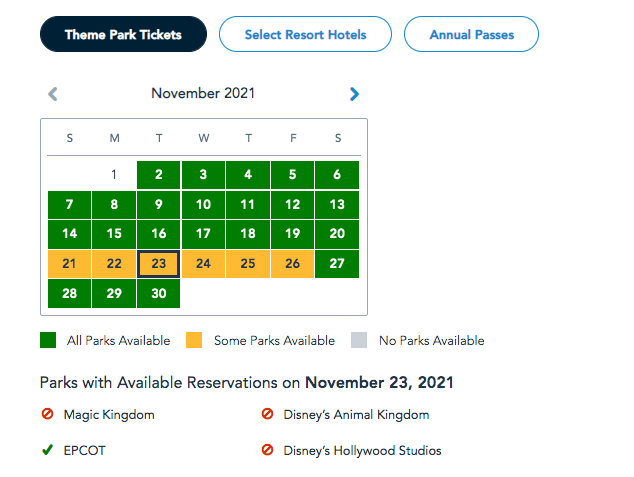Image resolution: width=634 pixels, height=477 pixels.
Task: Click the Magic Kingdom unavailable icon
Action: coord(47,414)
